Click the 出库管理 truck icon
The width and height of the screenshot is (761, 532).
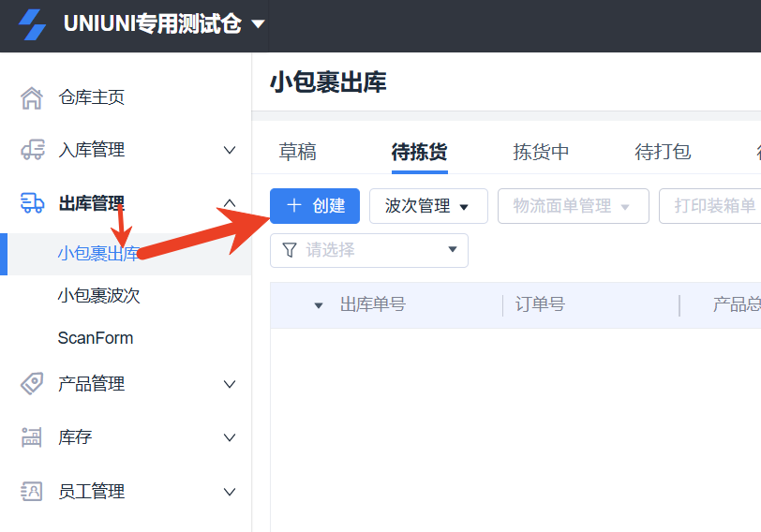(33, 202)
